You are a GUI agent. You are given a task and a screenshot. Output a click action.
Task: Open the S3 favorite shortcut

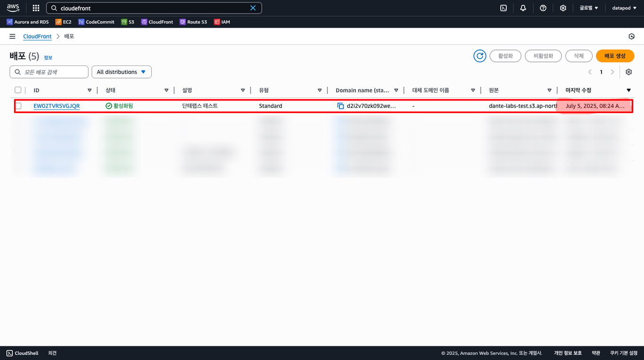point(128,22)
